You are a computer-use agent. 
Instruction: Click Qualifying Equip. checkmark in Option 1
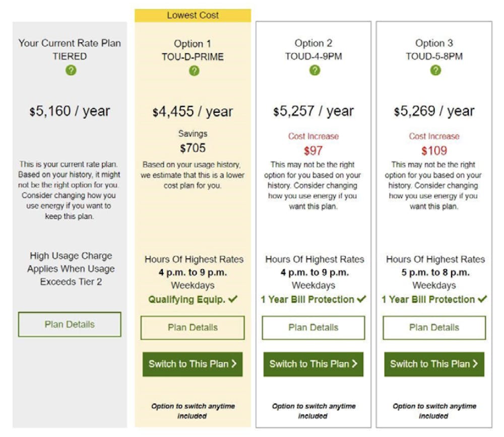pos(233,299)
